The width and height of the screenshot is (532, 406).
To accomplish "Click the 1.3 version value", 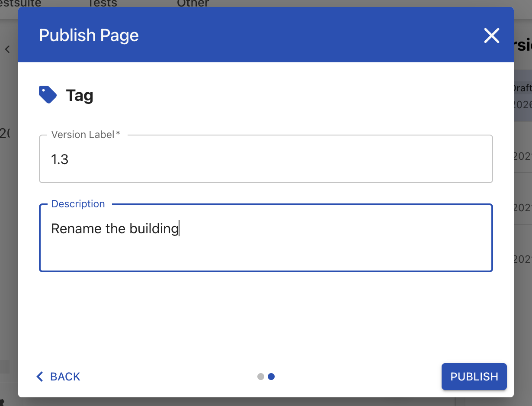I will (60, 160).
